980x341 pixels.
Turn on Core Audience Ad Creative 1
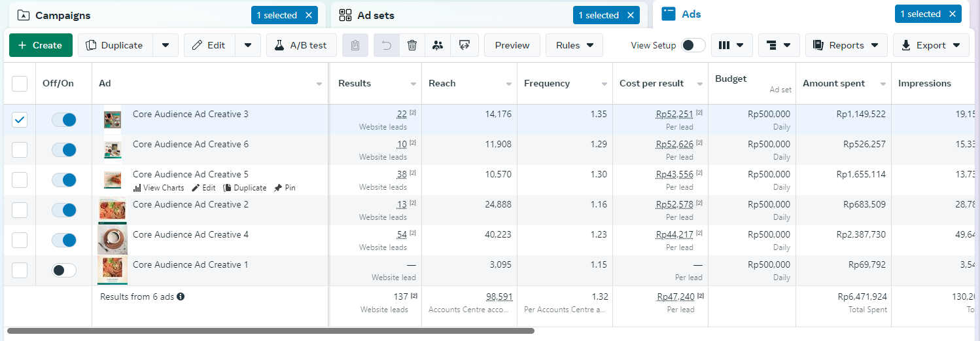click(64, 270)
